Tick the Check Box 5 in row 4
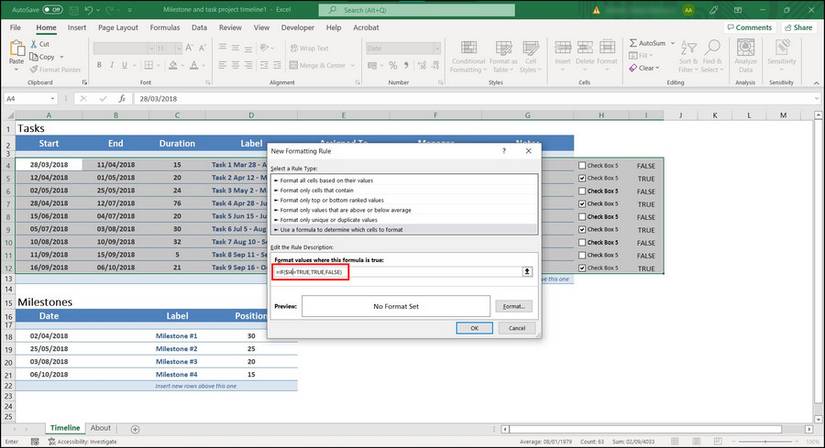 pos(582,165)
